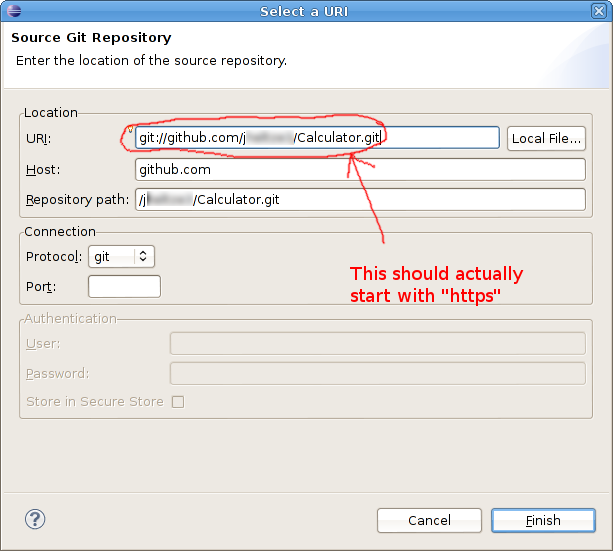Expand the Protocol combo box showing git
Image resolution: width=613 pixels, height=551 pixels.
122,257
